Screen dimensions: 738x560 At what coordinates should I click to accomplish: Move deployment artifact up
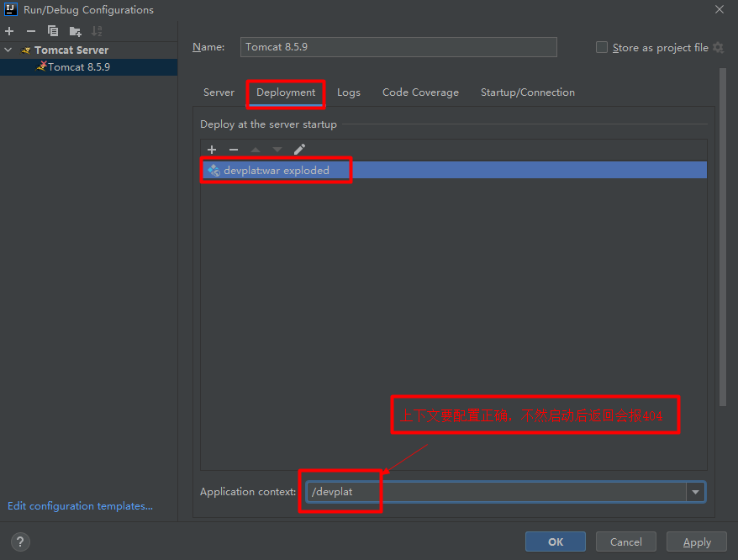(256, 150)
